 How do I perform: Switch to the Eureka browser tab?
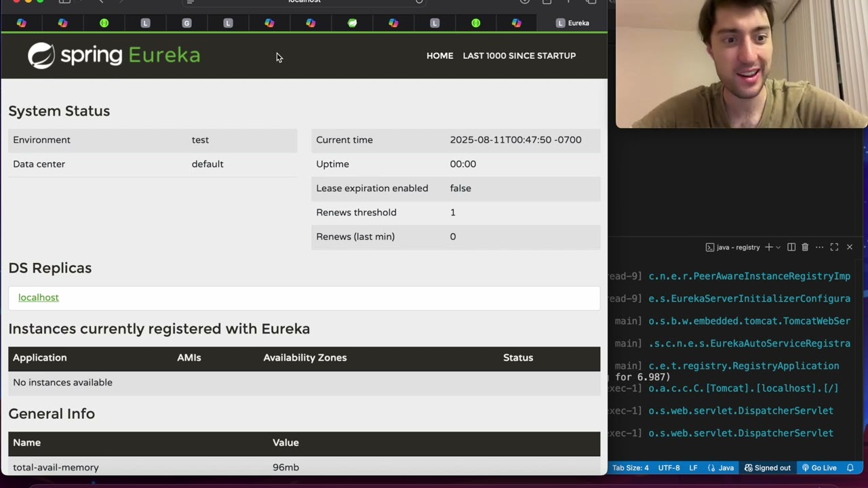point(572,23)
